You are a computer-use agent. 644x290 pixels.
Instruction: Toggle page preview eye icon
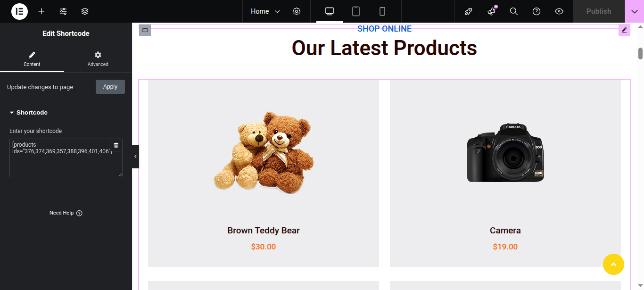559,11
